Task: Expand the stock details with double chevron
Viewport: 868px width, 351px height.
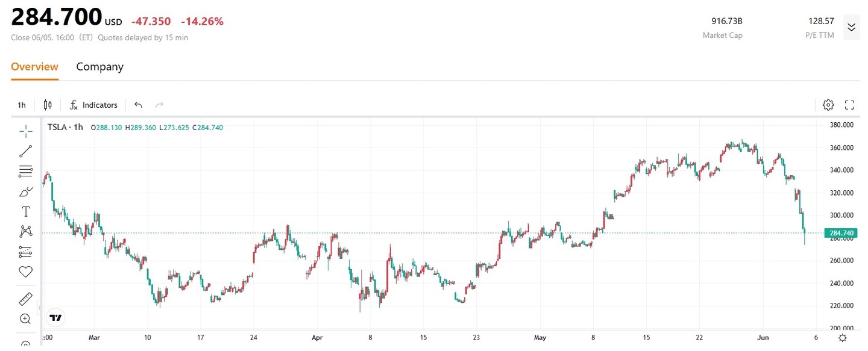Action: [851, 27]
